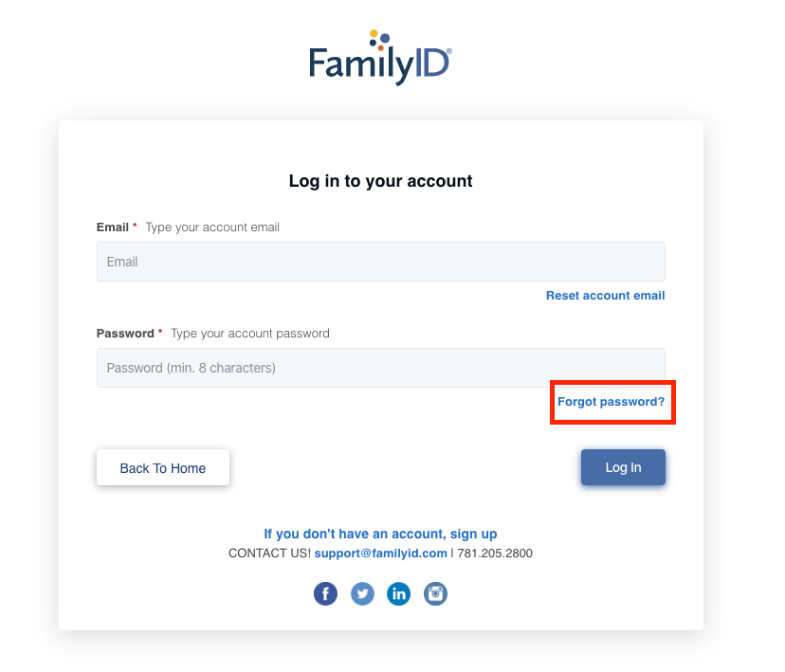Screen dimensions: 785x672
Task: Open the Instagram social icon
Action: [x=435, y=594]
